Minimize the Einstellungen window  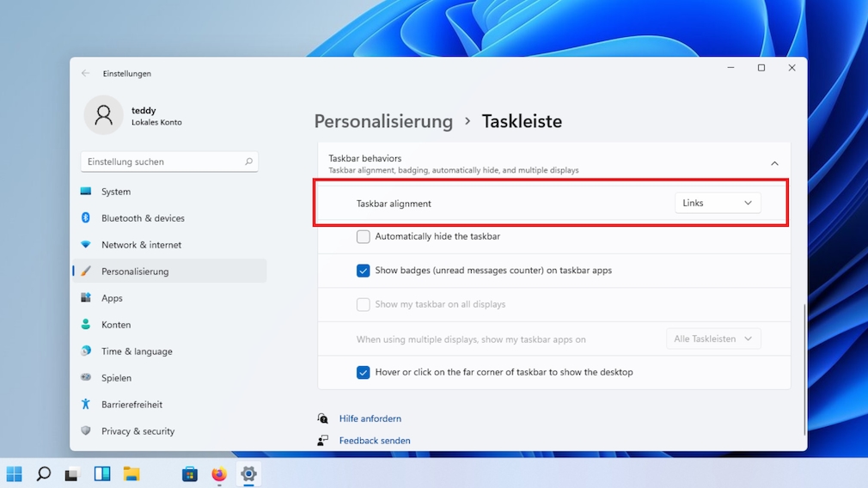[x=730, y=68]
